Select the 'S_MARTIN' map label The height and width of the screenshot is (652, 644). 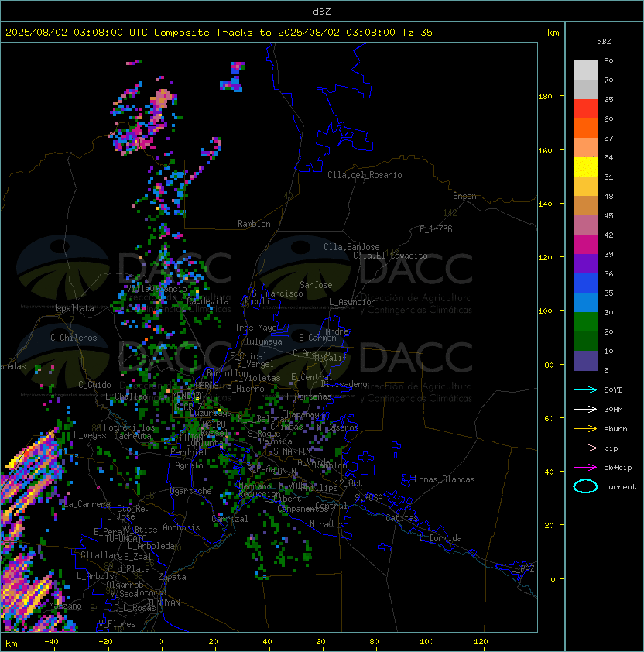292,451
